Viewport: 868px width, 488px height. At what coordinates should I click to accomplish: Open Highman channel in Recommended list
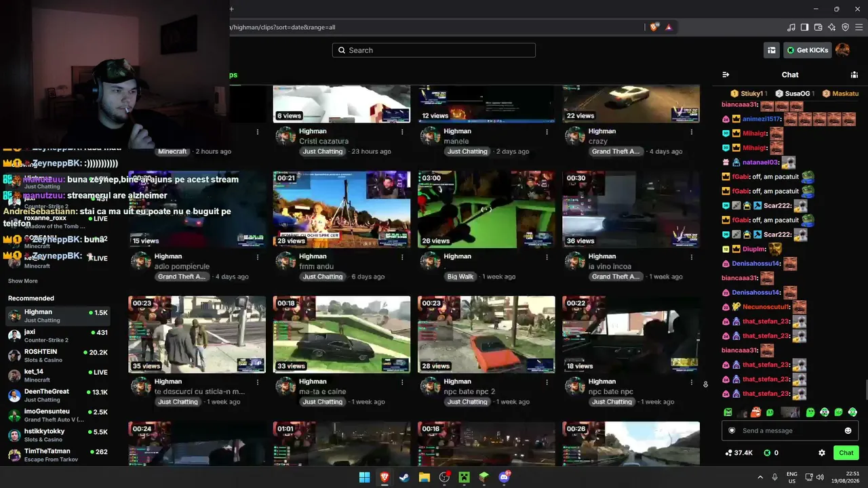click(58, 316)
